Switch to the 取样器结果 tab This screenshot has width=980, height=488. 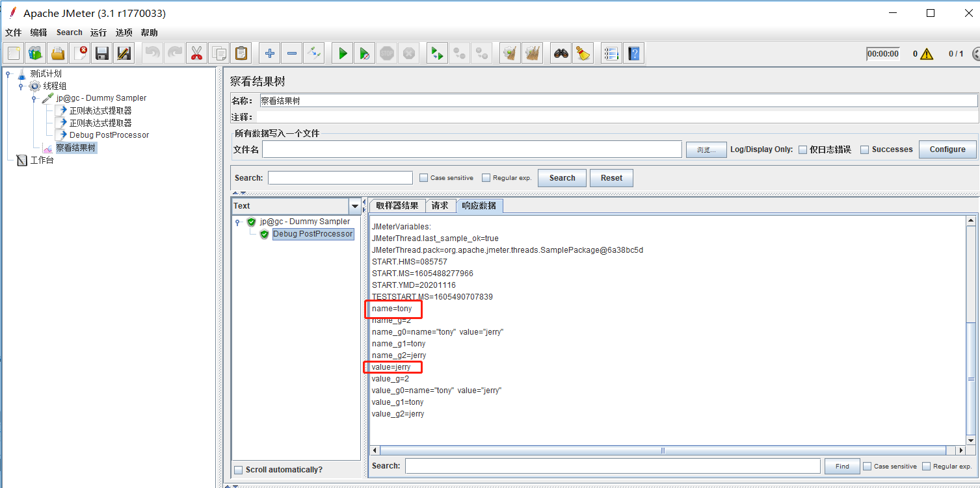click(x=398, y=205)
